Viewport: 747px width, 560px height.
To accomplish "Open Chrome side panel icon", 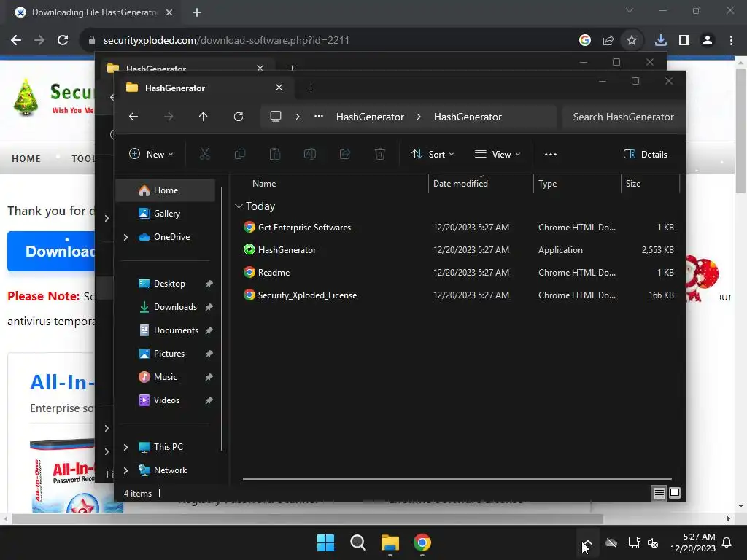I will (684, 41).
